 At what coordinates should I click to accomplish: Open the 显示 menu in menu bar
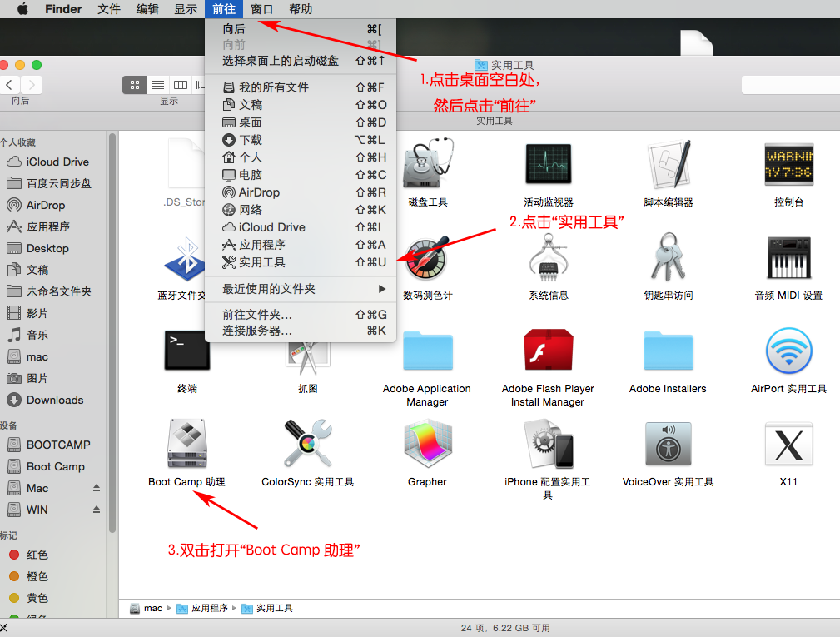[186, 9]
